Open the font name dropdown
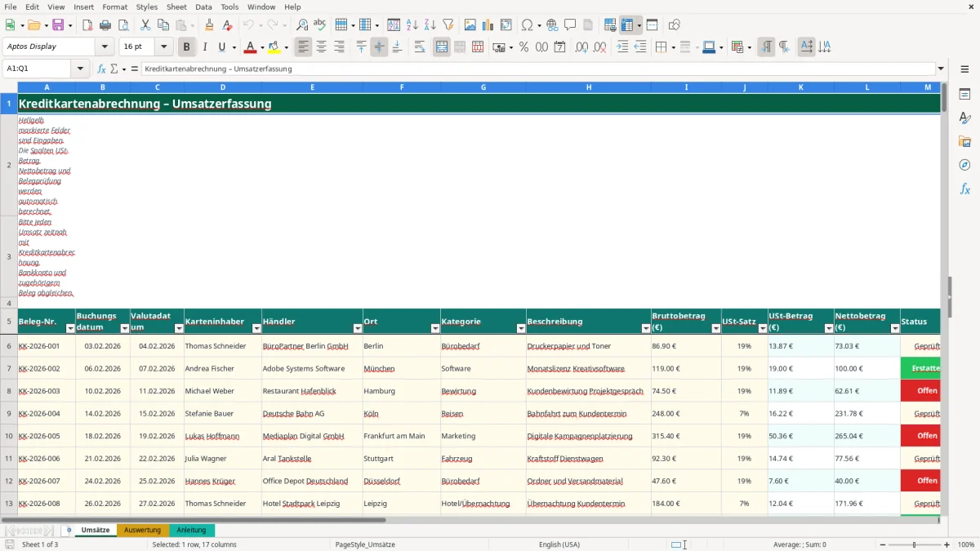Image resolution: width=980 pixels, height=551 pixels. coord(105,47)
